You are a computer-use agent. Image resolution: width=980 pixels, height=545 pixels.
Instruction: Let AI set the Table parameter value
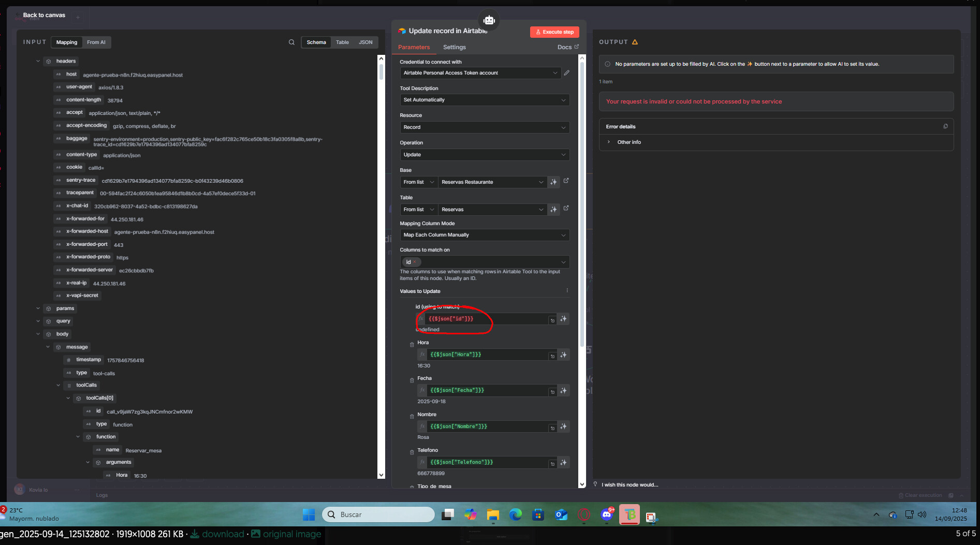click(x=553, y=210)
